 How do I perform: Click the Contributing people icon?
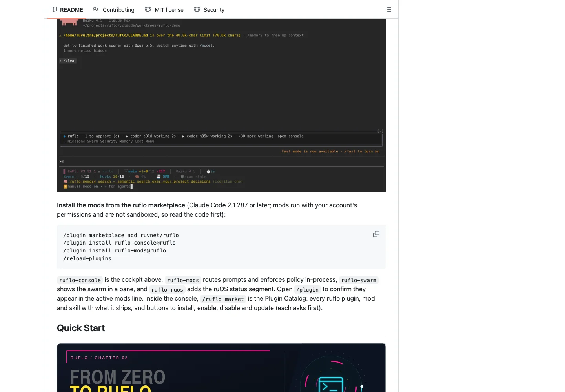(96, 9)
